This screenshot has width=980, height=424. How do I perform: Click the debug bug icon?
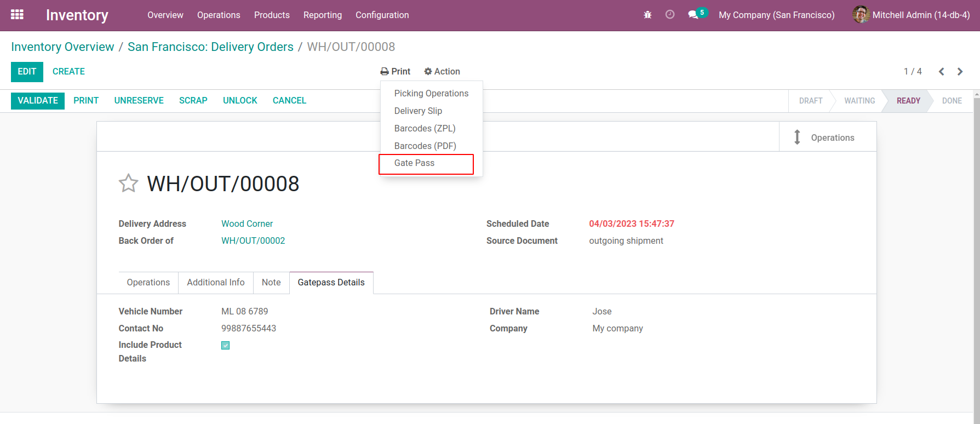click(647, 15)
